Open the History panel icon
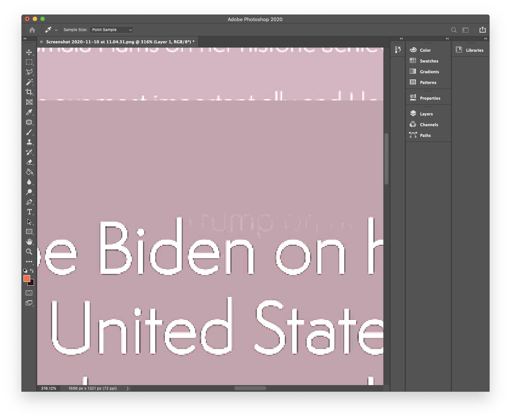 coord(398,49)
